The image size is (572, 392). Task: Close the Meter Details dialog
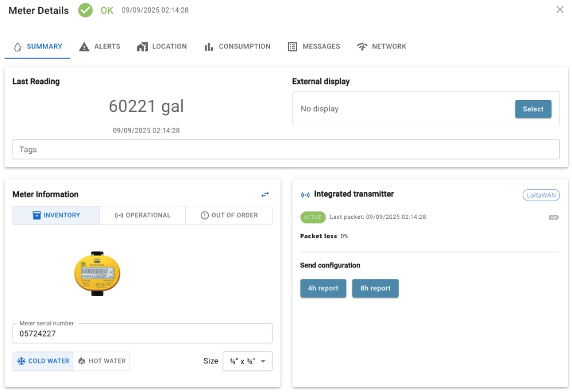[x=560, y=10]
